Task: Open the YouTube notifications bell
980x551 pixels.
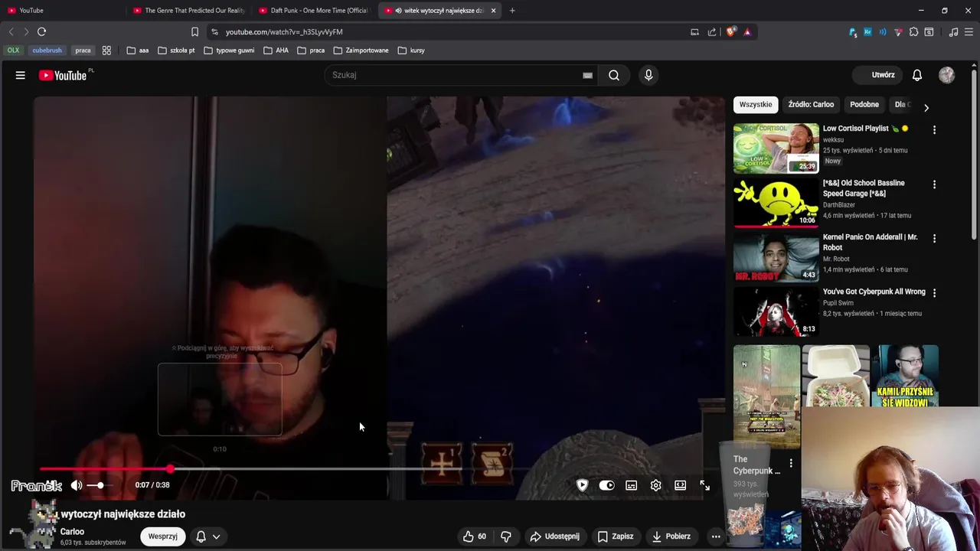Action: pos(917,75)
